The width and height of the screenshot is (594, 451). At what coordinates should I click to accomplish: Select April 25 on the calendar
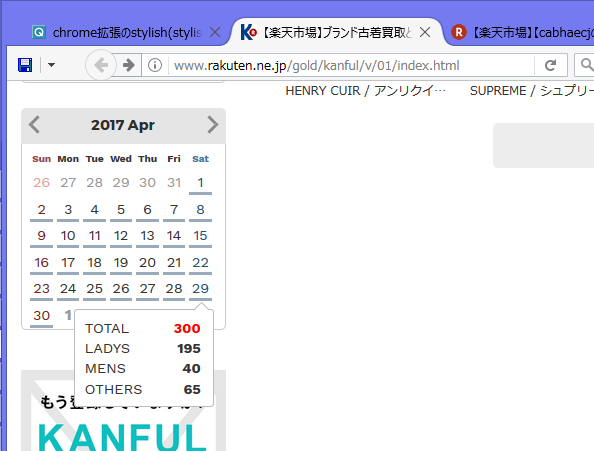pyautogui.click(x=94, y=289)
